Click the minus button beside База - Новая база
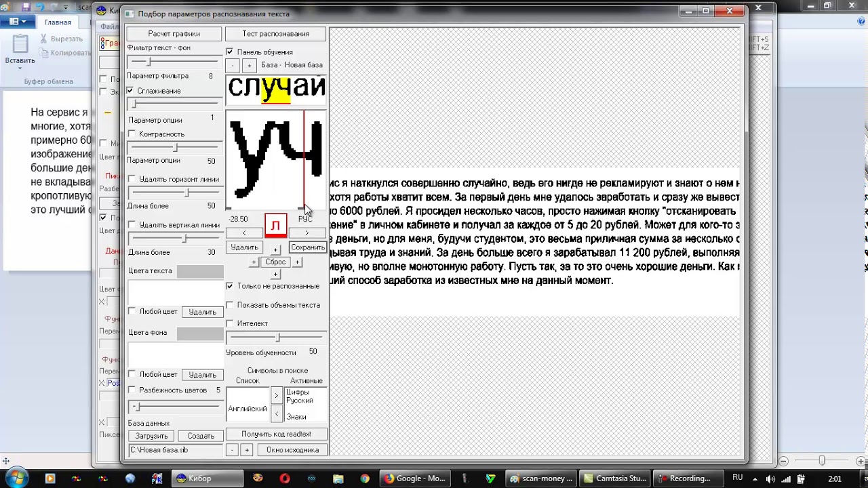Screen dimensions: 868x488 pos(233,66)
